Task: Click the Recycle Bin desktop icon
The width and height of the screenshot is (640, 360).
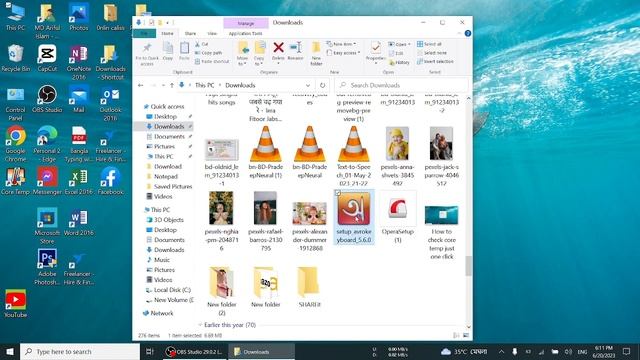Action: (x=16, y=58)
